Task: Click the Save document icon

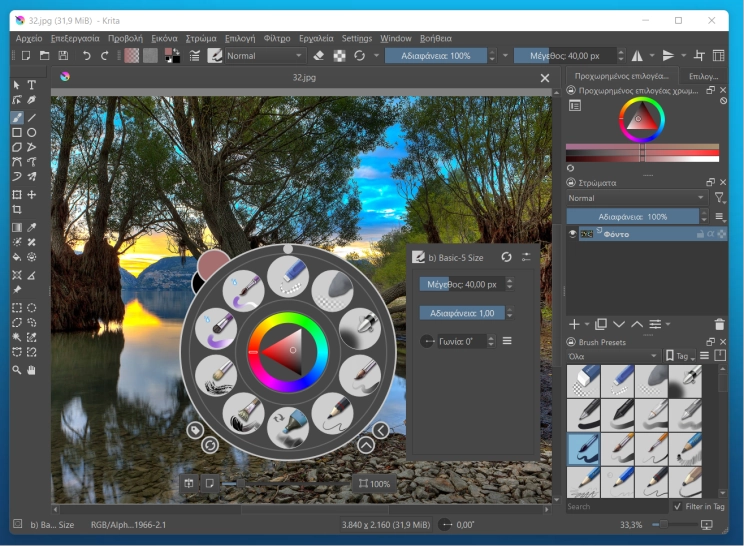Action: click(63, 56)
